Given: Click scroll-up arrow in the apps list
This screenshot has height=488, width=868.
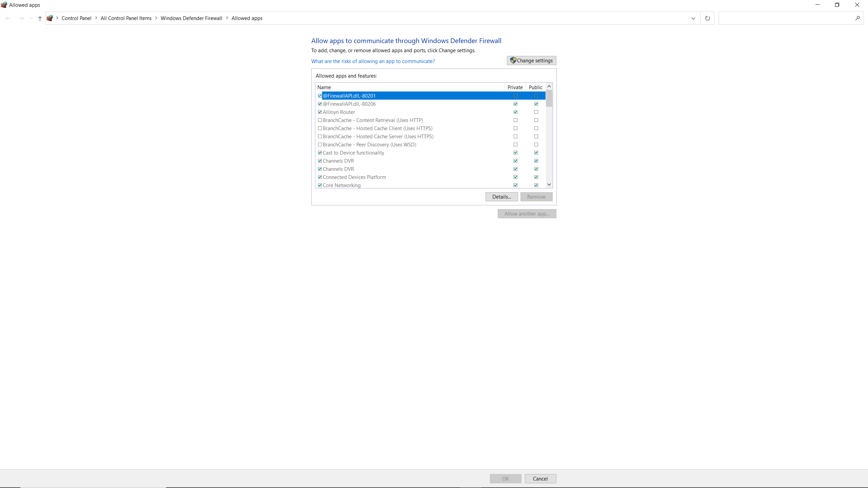Looking at the screenshot, I should tap(549, 86).
